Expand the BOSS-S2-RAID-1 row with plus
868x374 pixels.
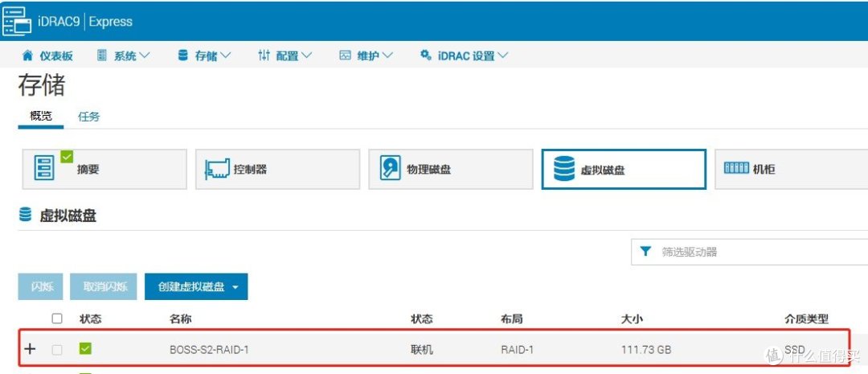(x=30, y=349)
